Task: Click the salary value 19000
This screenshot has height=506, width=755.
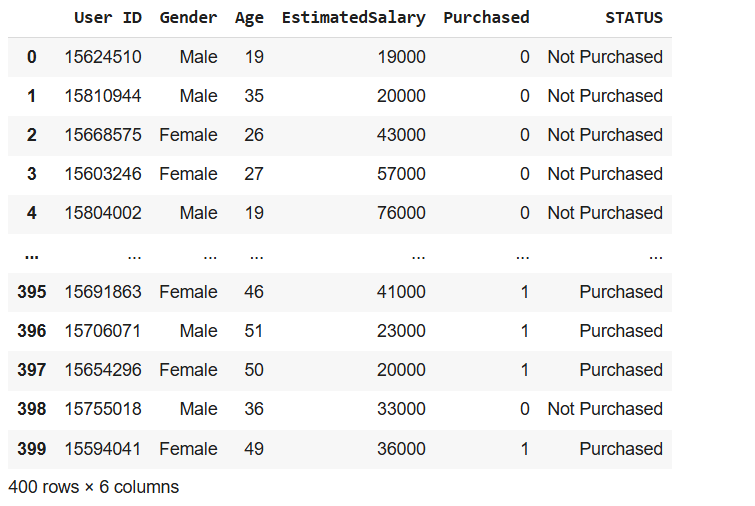Action: coord(400,57)
